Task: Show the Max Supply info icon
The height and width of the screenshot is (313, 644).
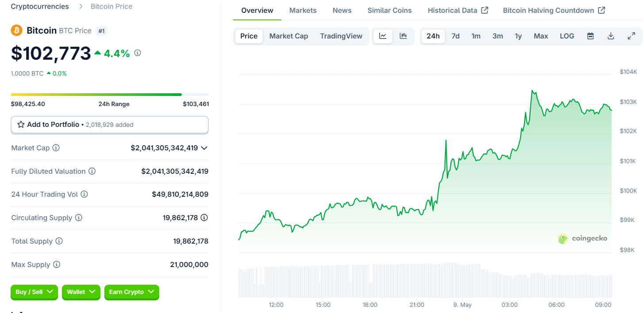Action: pyautogui.click(x=57, y=264)
